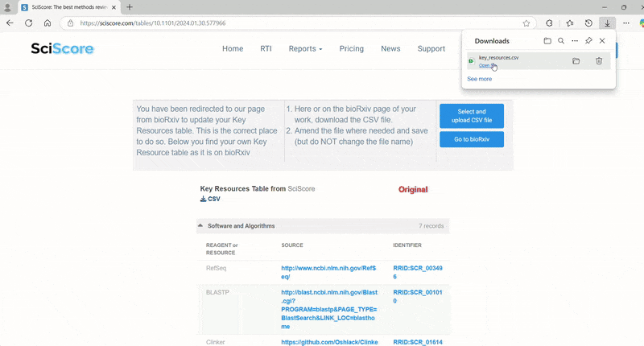Go to the Home menu item
Screen dimensions: 644x346
(233, 48)
